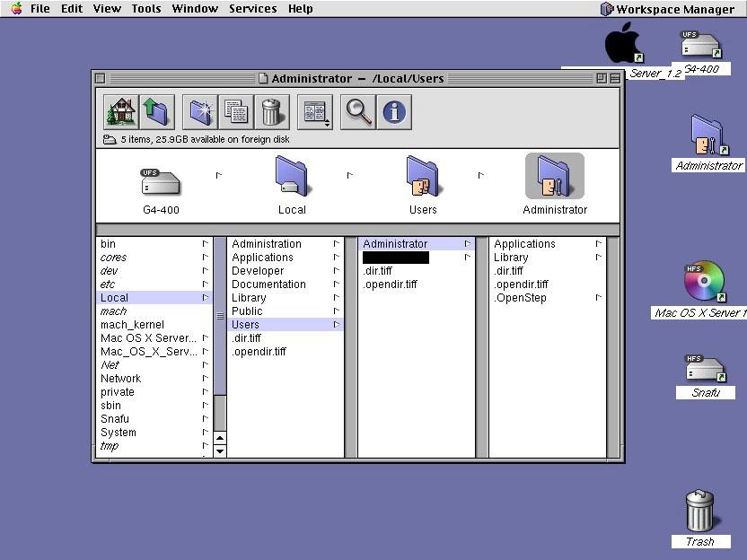Screen dimensions: 747x560
Task: Select Network in the first column
Action: coord(154,379)
